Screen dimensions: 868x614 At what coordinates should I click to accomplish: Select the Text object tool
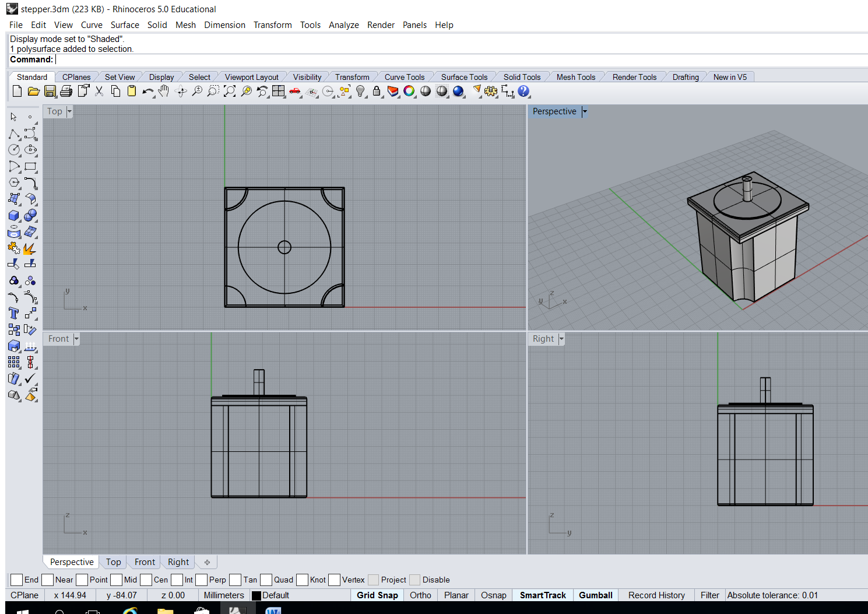14,313
